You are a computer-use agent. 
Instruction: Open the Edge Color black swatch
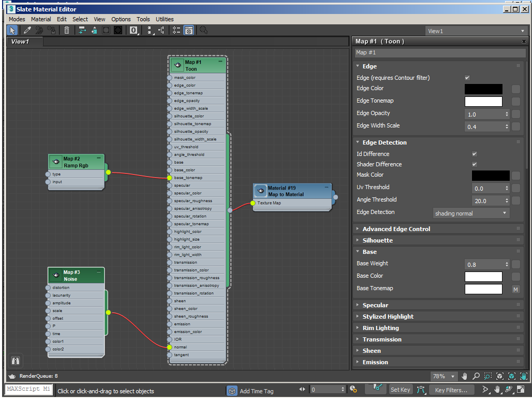pyautogui.click(x=483, y=89)
